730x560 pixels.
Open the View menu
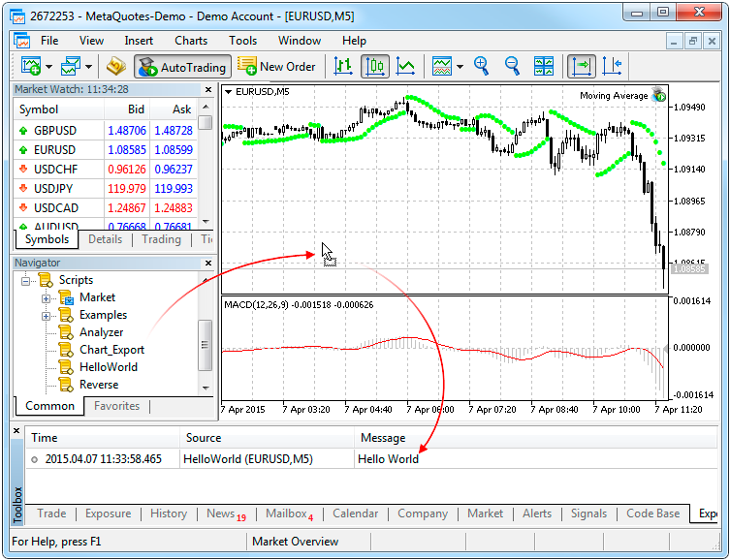[x=91, y=41]
